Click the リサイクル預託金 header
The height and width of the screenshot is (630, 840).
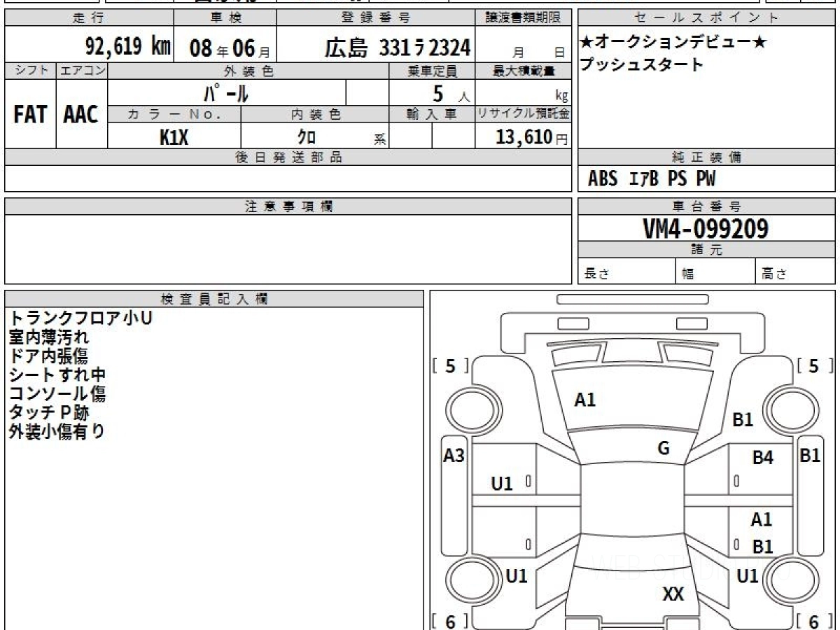tap(524, 114)
